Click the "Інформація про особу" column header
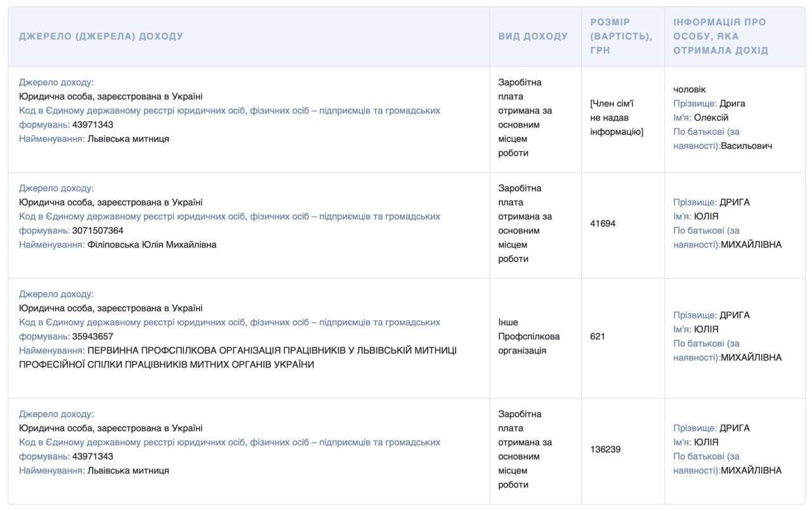This screenshot has width=812, height=511. pos(720,36)
